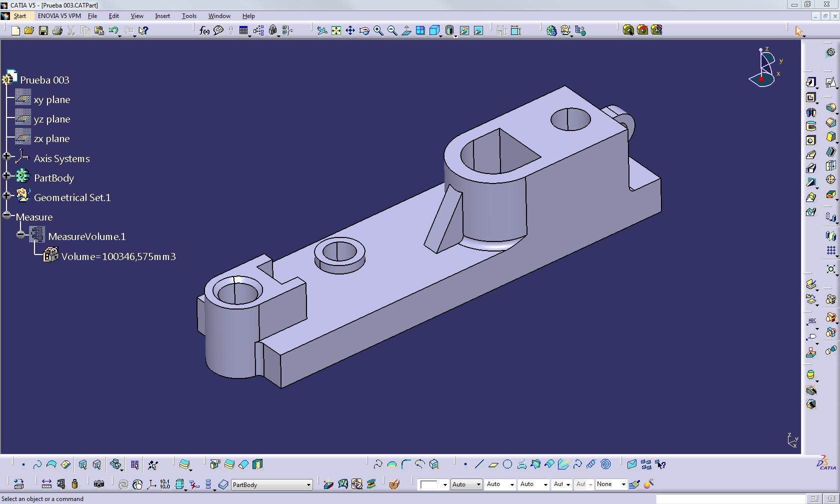Click Swap visible space icon
Image resolution: width=840 pixels, height=504 pixels.
pyautogui.click(x=478, y=31)
